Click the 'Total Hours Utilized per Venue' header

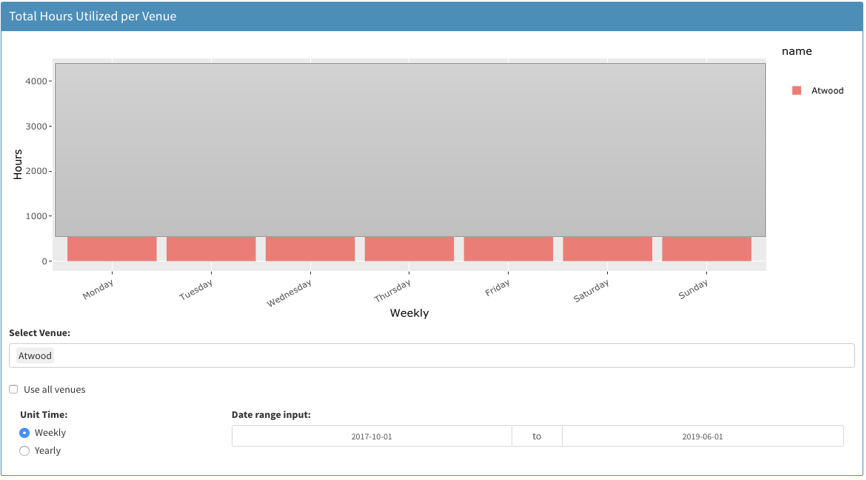tap(93, 16)
